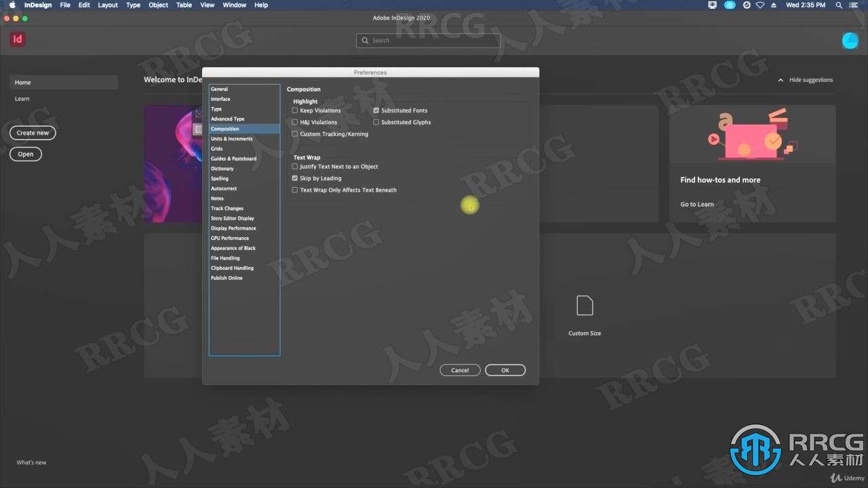Open the Edit menu
This screenshot has height=488, width=868.
pos(84,5)
